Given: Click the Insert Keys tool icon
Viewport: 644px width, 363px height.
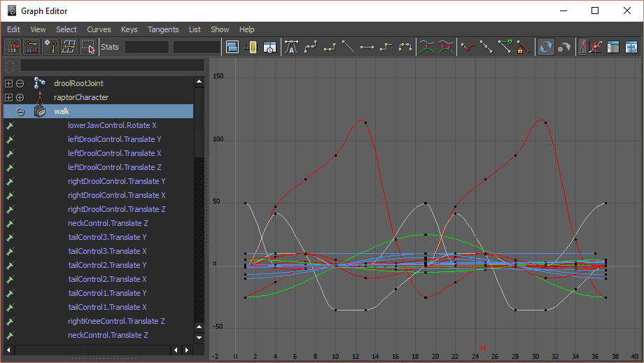Looking at the screenshot, I should point(31,47).
